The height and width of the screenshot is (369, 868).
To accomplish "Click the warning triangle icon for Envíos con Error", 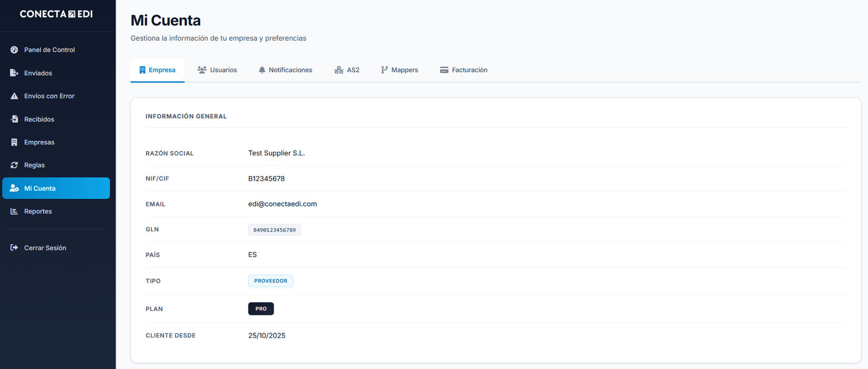I will coord(14,96).
